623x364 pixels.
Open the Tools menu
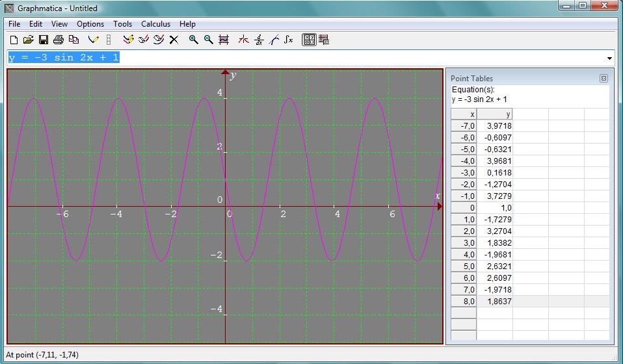tap(122, 24)
